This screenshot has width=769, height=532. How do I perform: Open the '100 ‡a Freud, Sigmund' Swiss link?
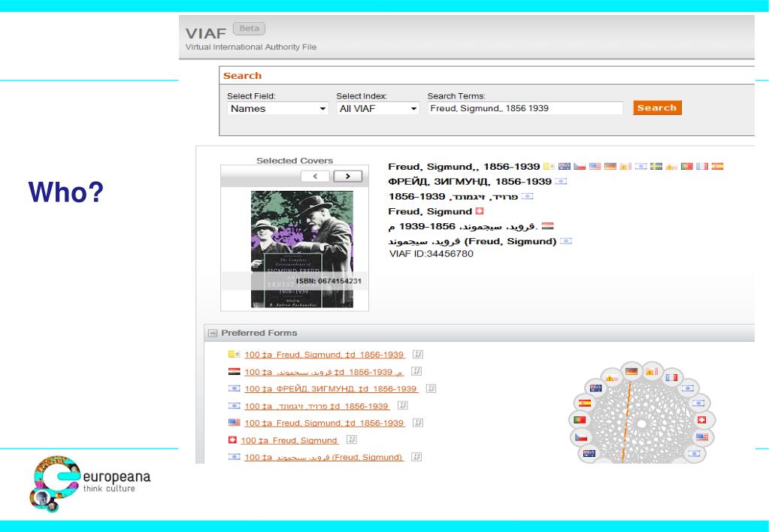pos(289,440)
